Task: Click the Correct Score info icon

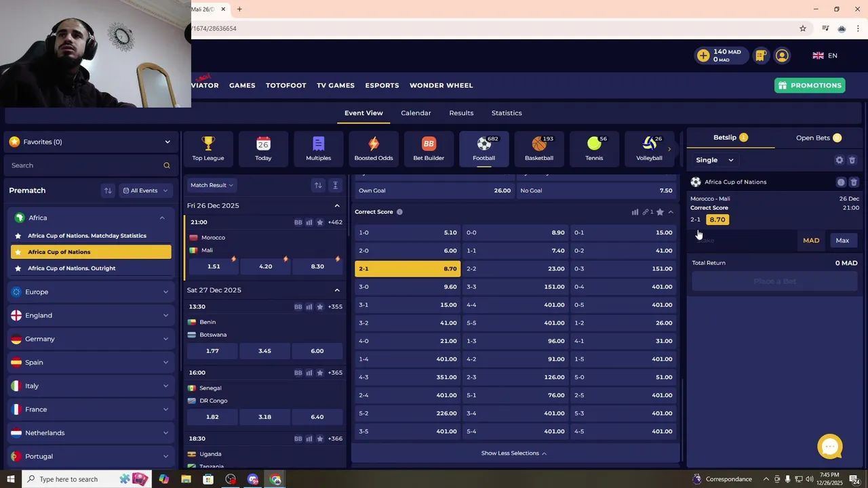Action: [x=399, y=212]
